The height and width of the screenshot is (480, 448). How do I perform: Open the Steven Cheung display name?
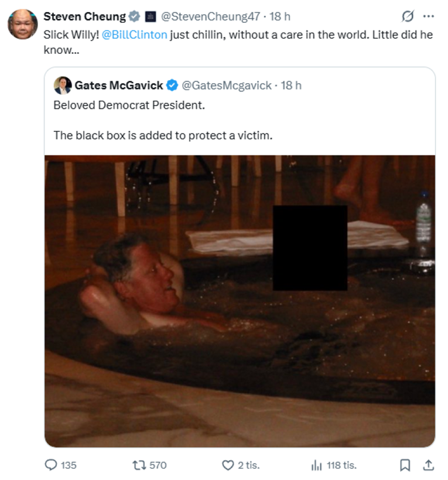(84, 16)
